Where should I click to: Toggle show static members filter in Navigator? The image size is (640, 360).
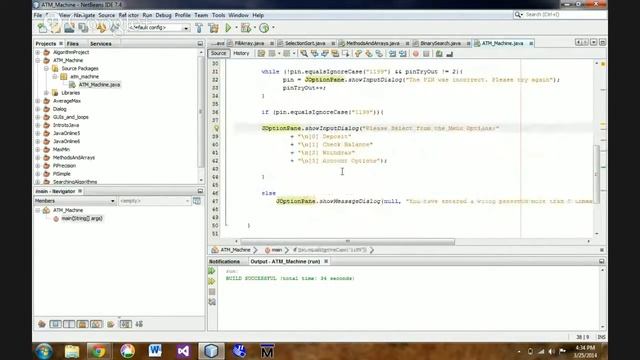tap(69, 324)
